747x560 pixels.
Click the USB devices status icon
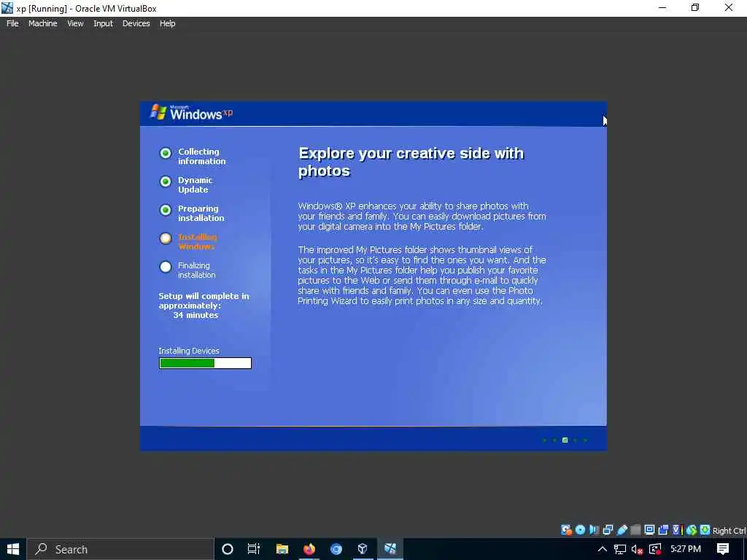coord(622,530)
